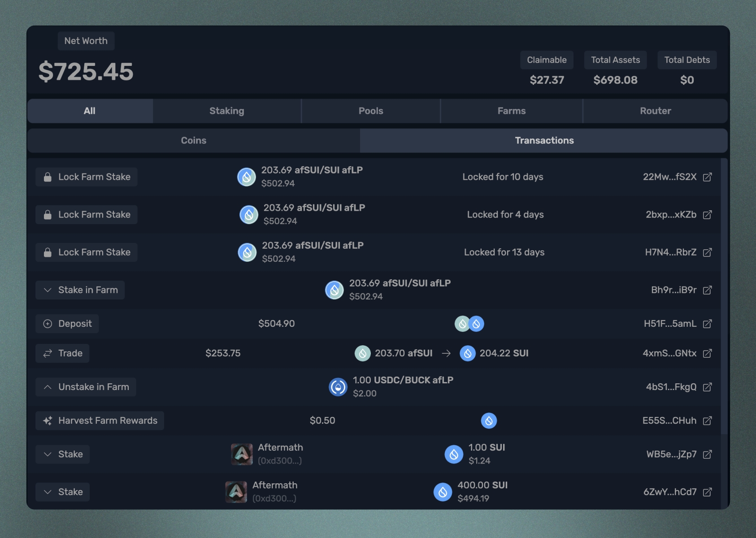The width and height of the screenshot is (756, 538).
Task: Click the USDC/BUCK afLP token icon
Action: pyautogui.click(x=338, y=387)
